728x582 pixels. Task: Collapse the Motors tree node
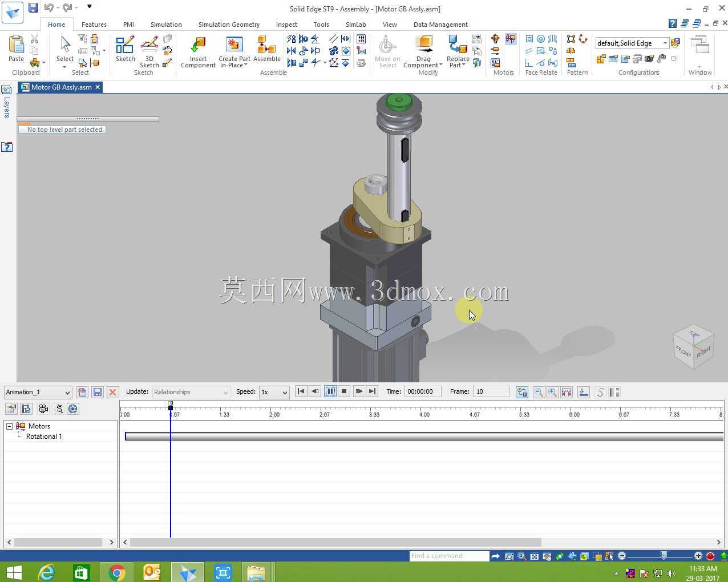click(9, 426)
